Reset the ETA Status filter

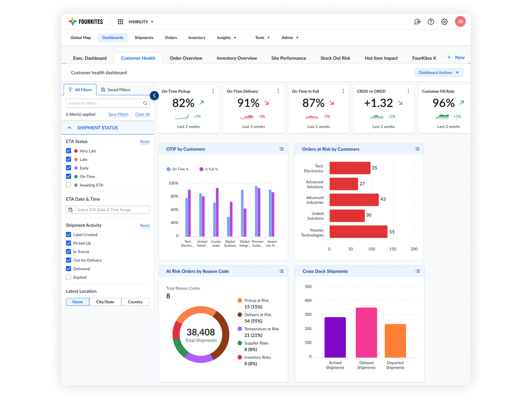(145, 142)
